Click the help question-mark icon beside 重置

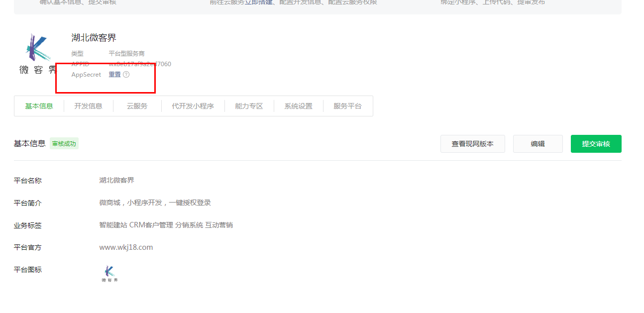126,75
